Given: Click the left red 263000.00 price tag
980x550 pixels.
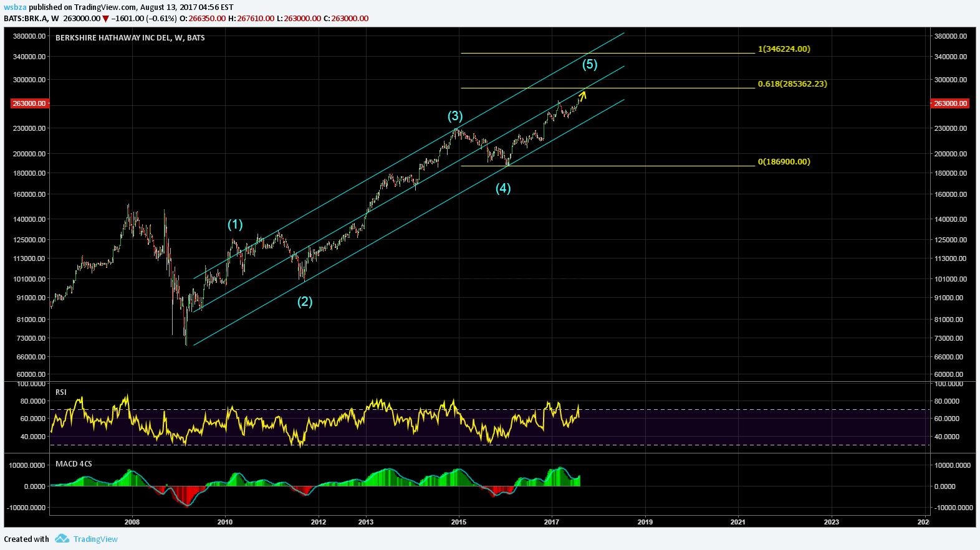Looking at the screenshot, I should pyautogui.click(x=29, y=103).
